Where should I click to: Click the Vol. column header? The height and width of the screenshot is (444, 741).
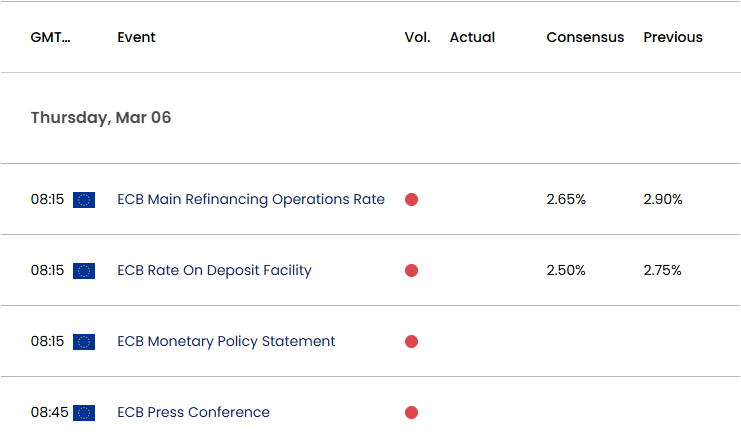pyautogui.click(x=417, y=37)
